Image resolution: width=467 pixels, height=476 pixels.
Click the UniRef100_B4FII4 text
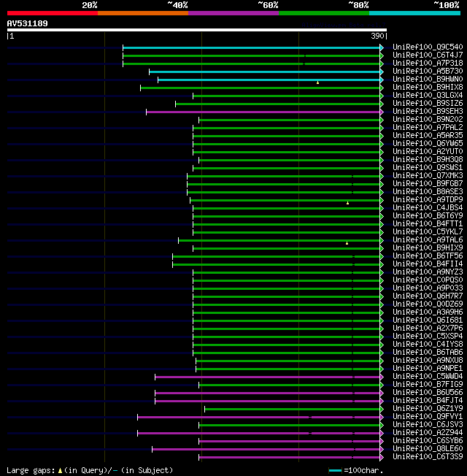[x=428, y=264]
